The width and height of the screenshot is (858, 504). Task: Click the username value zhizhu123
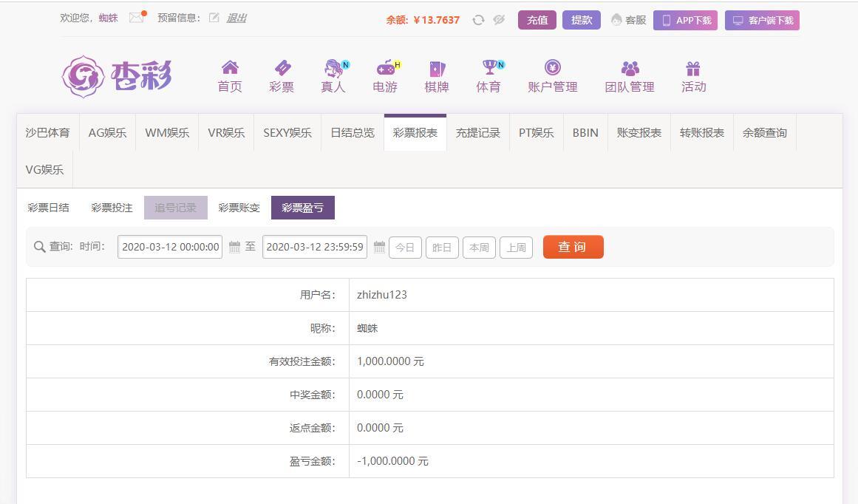382,294
